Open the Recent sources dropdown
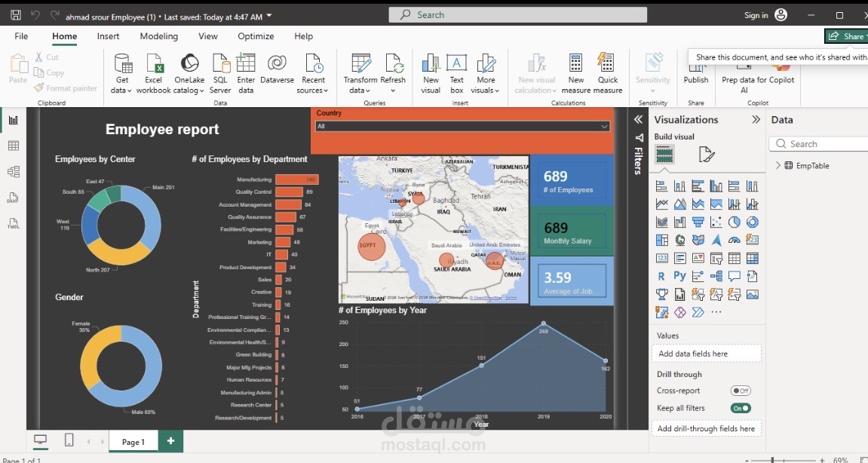The height and width of the screenshot is (463, 868). [x=313, y=74]
